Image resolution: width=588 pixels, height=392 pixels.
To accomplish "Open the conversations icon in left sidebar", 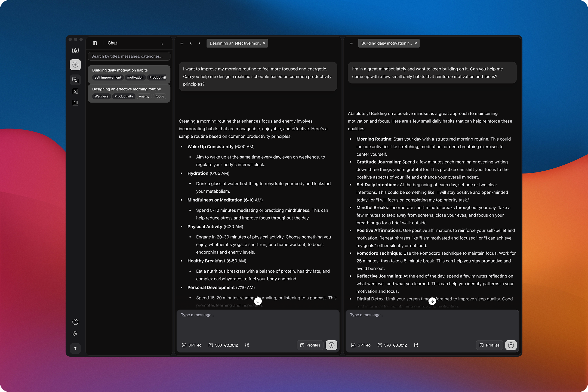I will click(75, 80).
